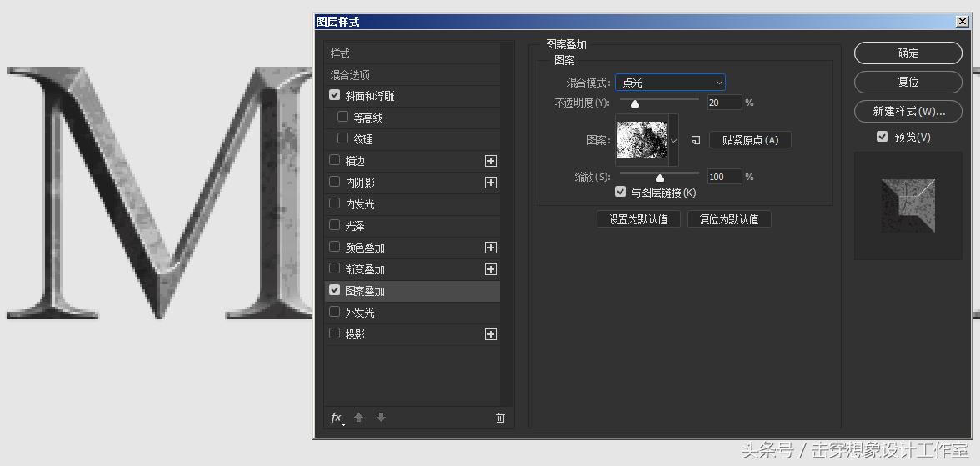Screen dimensions: 980x466
Task: Click the trash delete effect icon
Action: point(500,418)
